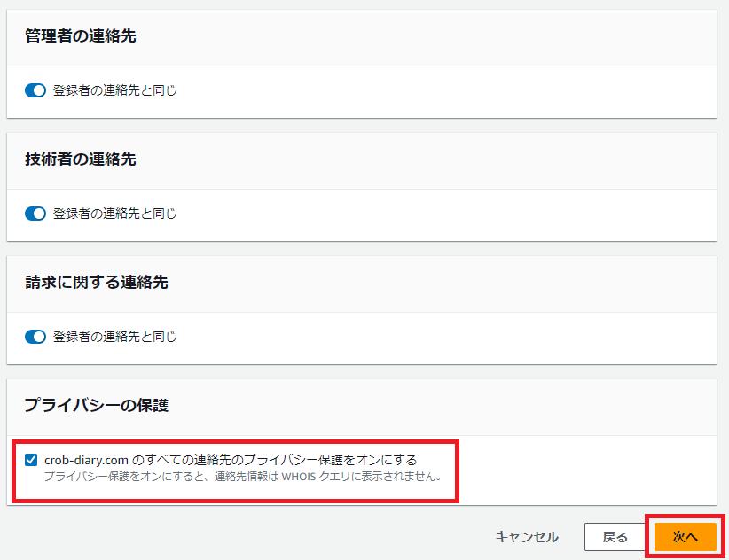The height and width of the screenshot is (560, 729).
Task: Click the プライバシーの保護 heading
Action: pos(97,405)
